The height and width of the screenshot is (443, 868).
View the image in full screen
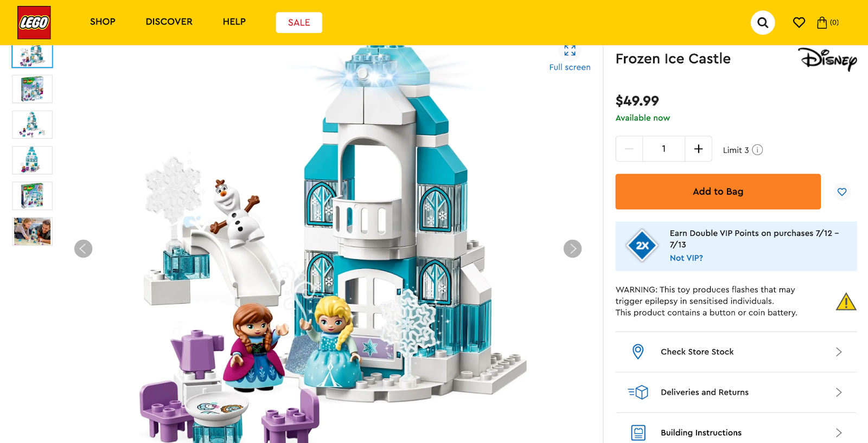(x=570, y=59)
